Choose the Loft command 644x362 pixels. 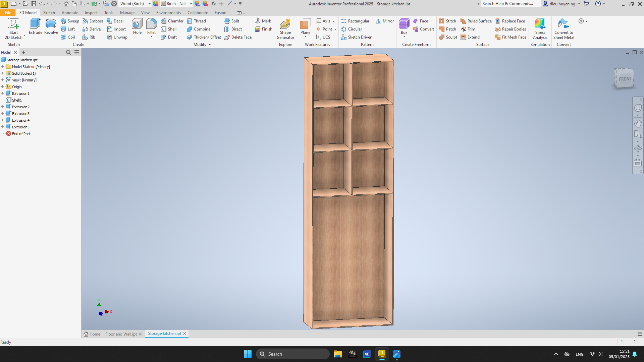point(68,29)
